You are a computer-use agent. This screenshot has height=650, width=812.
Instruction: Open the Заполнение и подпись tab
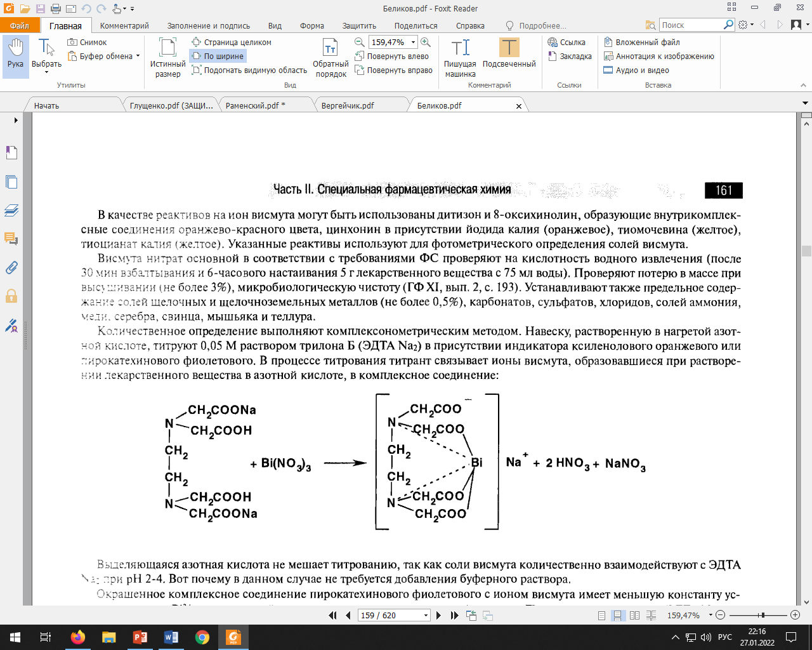209,25
